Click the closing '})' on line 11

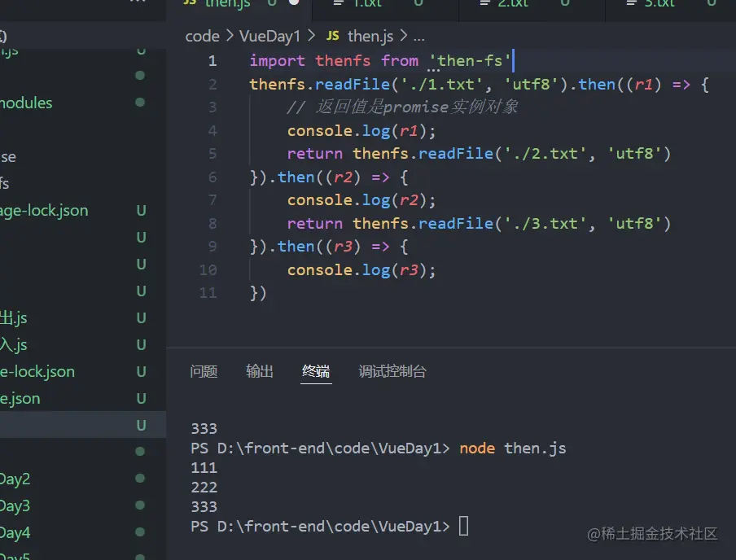[x=258, y=293]
